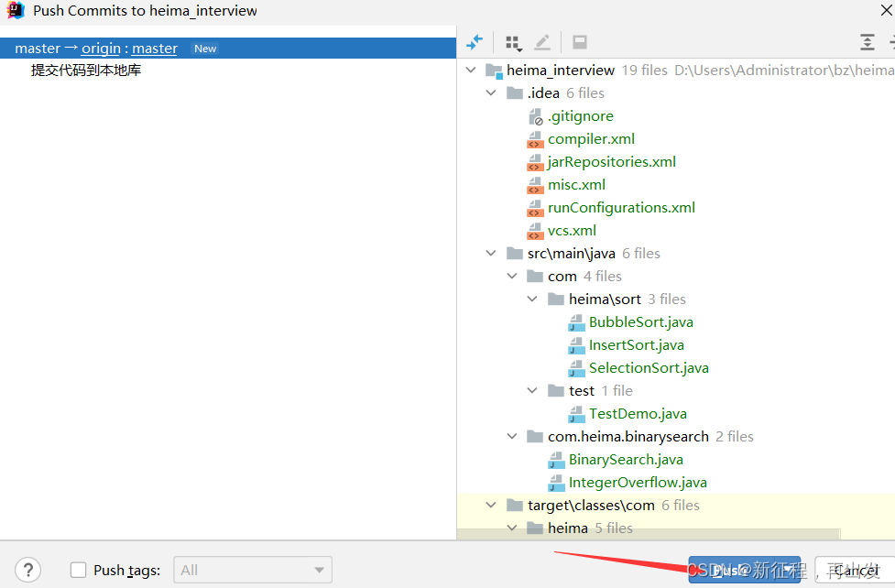Click the Cancel button

click(855, 570)
